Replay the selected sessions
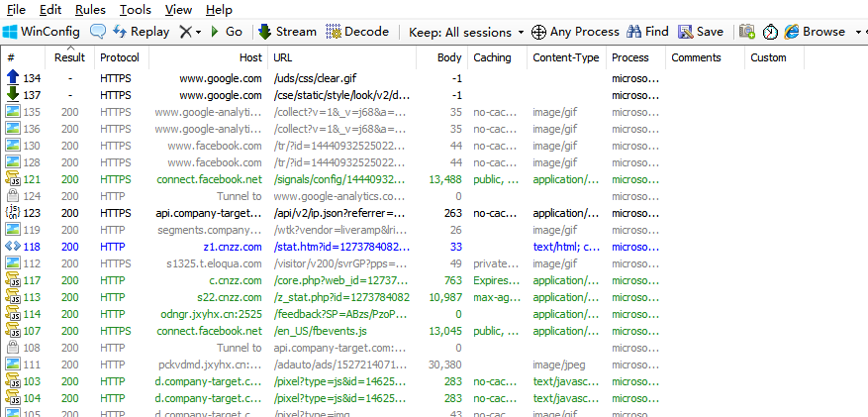This screenshot has width=868, height=417. [x=142, y=32]
